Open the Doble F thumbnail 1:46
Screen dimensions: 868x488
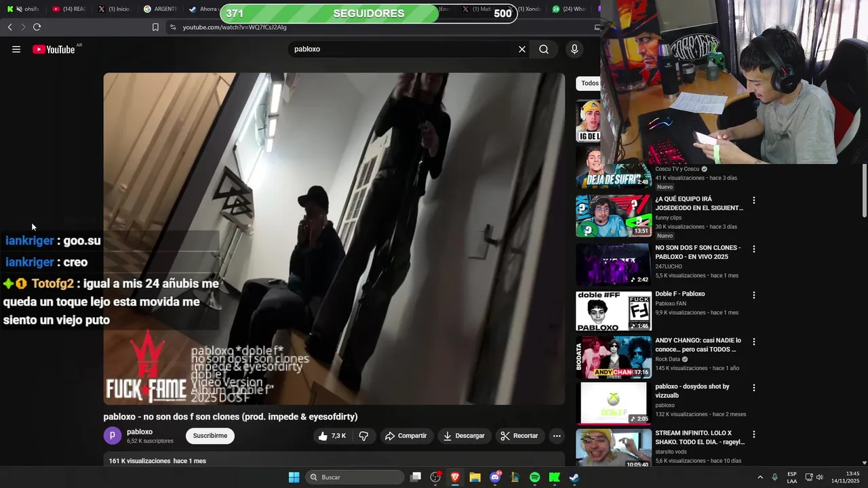click(x=613, y=311)
